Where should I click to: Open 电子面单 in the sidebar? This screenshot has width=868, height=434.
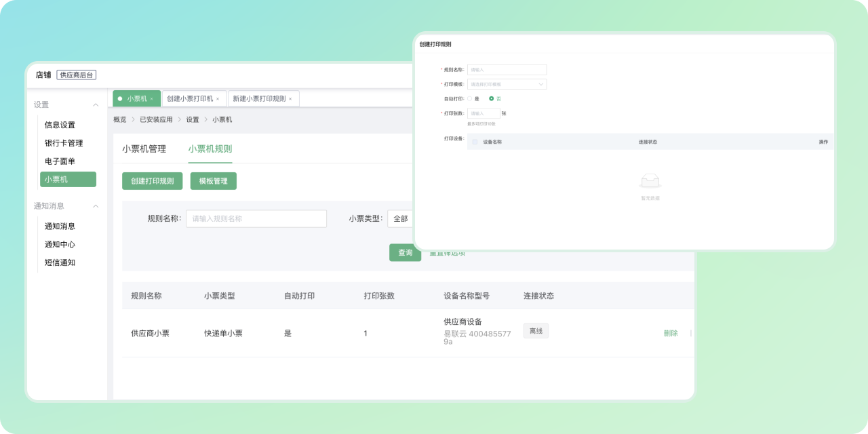coord(60,161)
